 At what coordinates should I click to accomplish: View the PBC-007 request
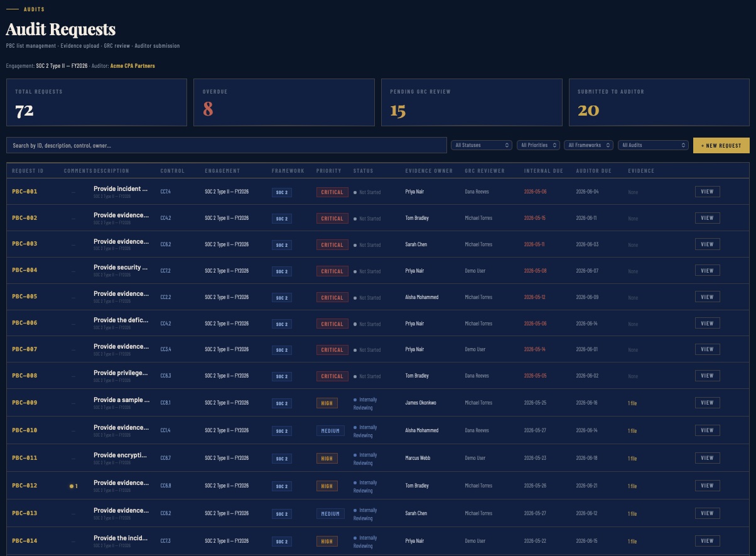[x=707, y=349]
